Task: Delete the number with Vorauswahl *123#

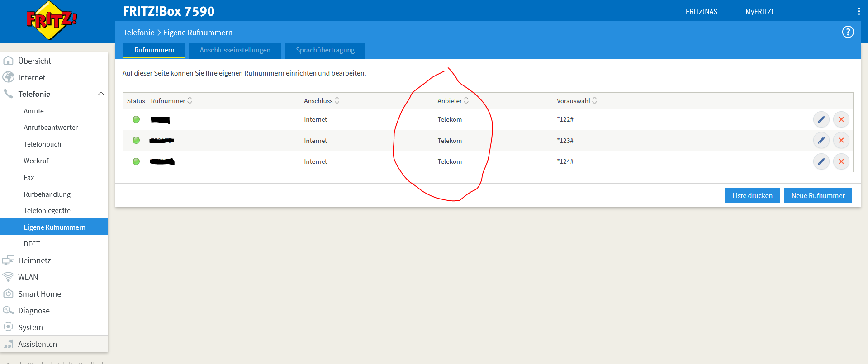Action: tap(841, 140)
